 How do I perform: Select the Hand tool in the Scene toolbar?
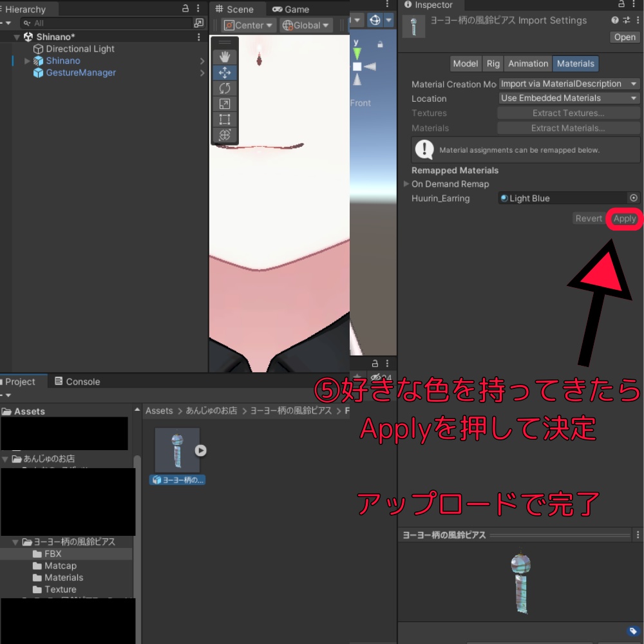[224, 57]
